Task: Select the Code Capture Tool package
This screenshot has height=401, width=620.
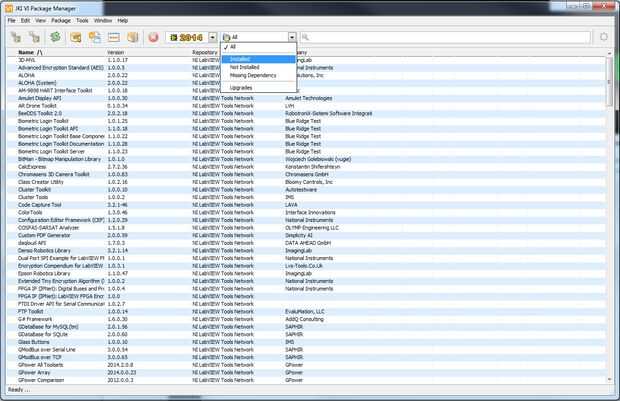Action: tap(306, 205)
